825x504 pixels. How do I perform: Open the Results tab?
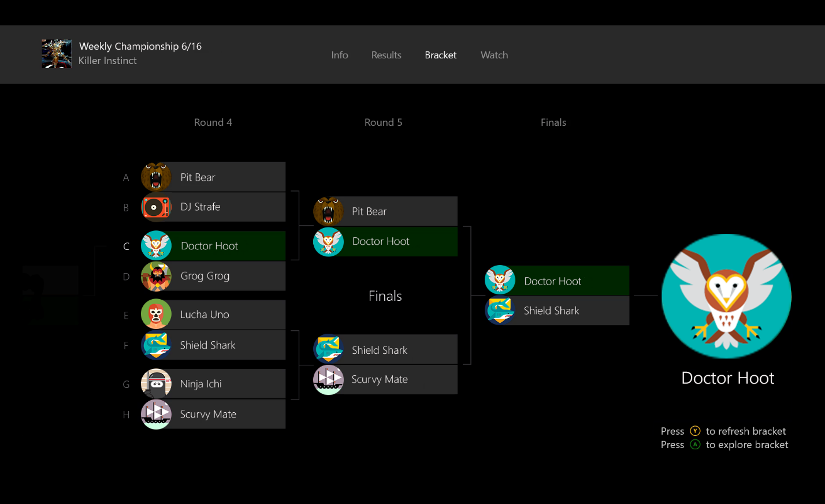[x=386, y=55]
